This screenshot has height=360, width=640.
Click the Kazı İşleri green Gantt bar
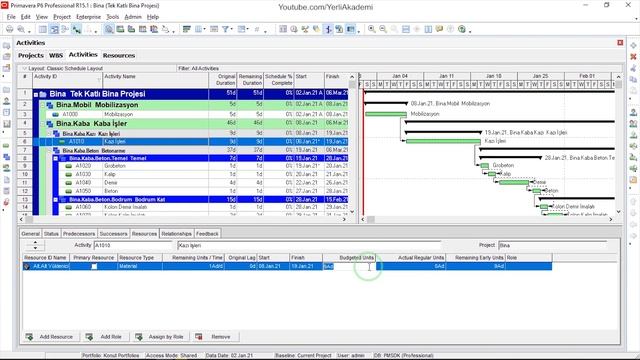[443, 141]
